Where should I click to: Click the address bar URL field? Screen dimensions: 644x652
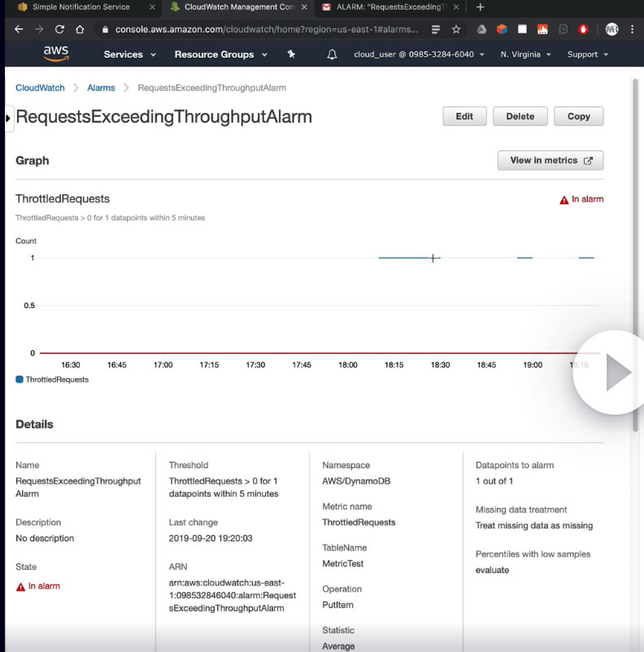point(266,29)
